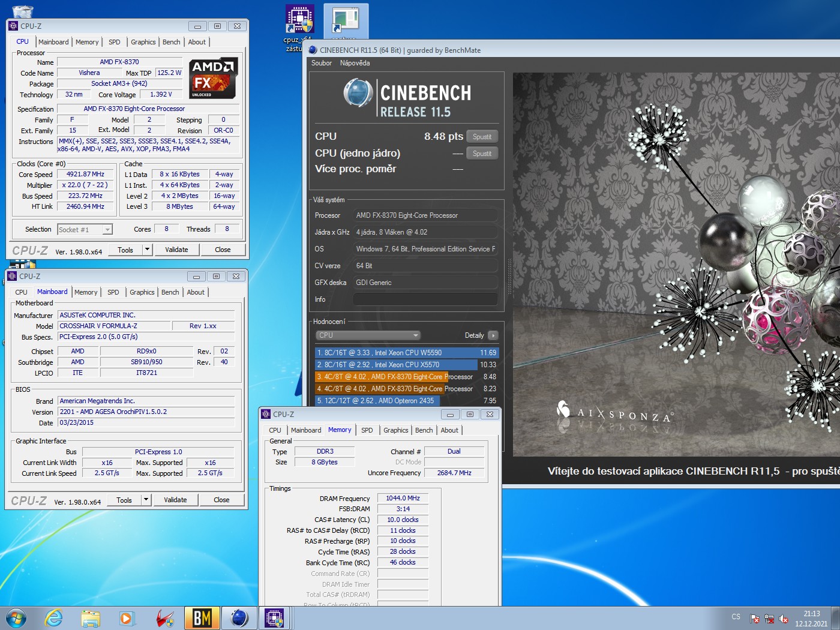The image size is (840, 630).
Task: Click the Detaily arrow icon in Hodnocení
Action: tap(493, 335)
